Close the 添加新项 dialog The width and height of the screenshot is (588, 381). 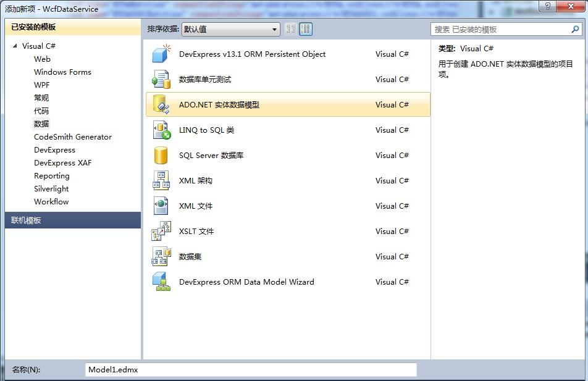[x=571, y=6]
